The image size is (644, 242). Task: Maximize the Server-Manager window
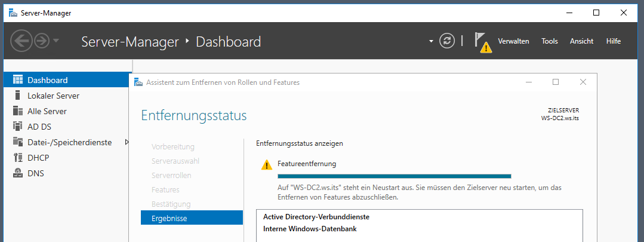[596, 13]
